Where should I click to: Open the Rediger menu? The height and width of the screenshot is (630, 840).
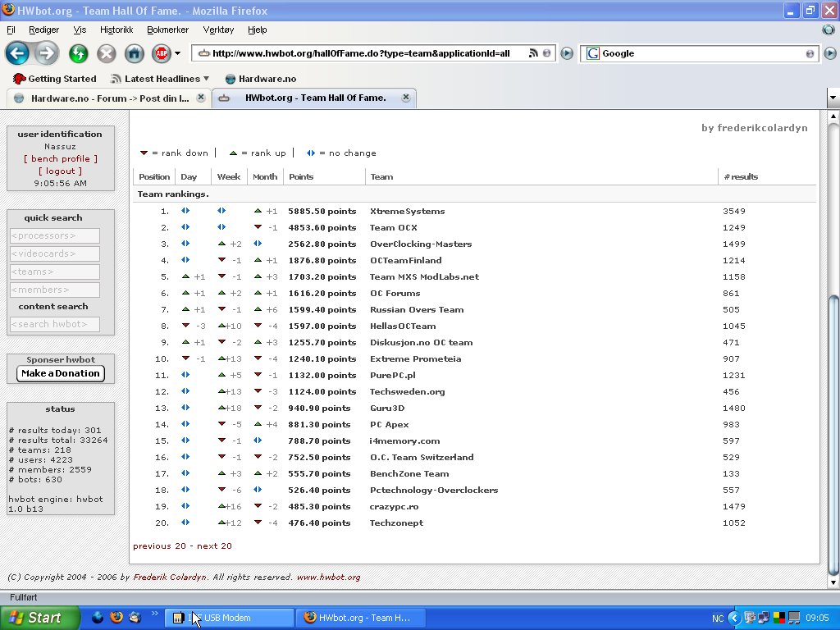[x=44, y=30]
